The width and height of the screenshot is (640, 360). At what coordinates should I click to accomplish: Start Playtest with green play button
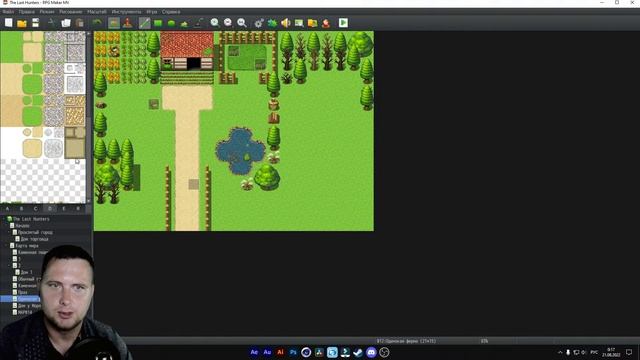point(343,23)
